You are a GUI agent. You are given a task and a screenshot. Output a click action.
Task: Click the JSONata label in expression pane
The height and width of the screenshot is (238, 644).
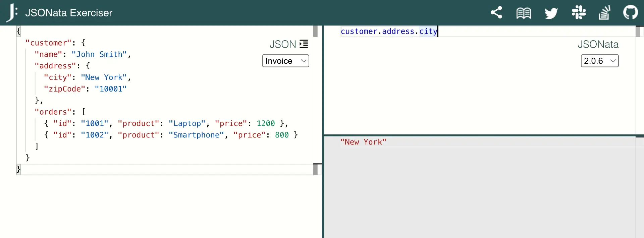598,44
